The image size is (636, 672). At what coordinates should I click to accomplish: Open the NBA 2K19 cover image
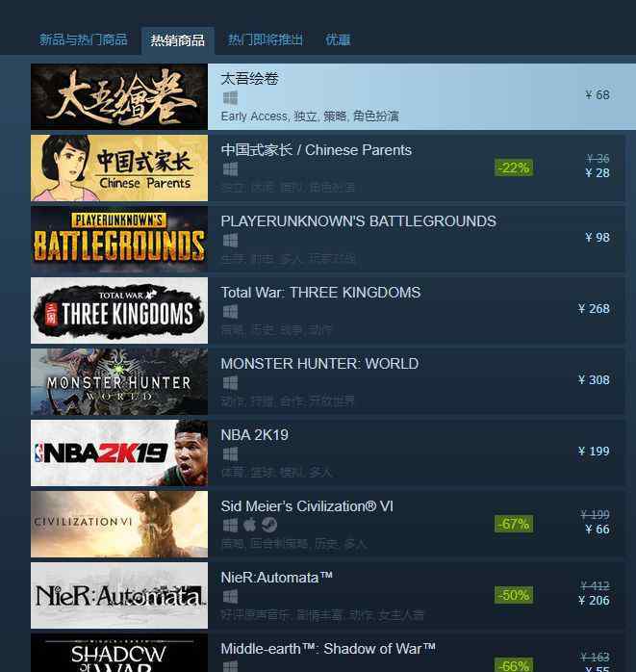tap(119, 453)
